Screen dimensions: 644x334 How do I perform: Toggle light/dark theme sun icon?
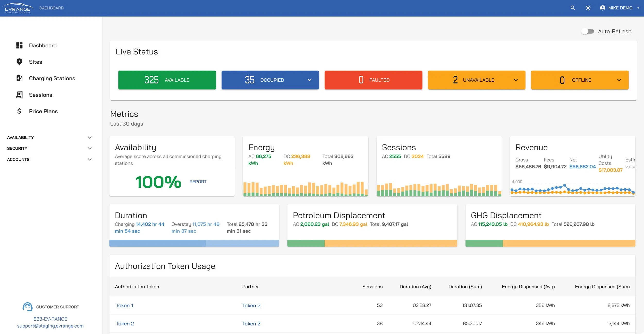(x=588, y=8)
